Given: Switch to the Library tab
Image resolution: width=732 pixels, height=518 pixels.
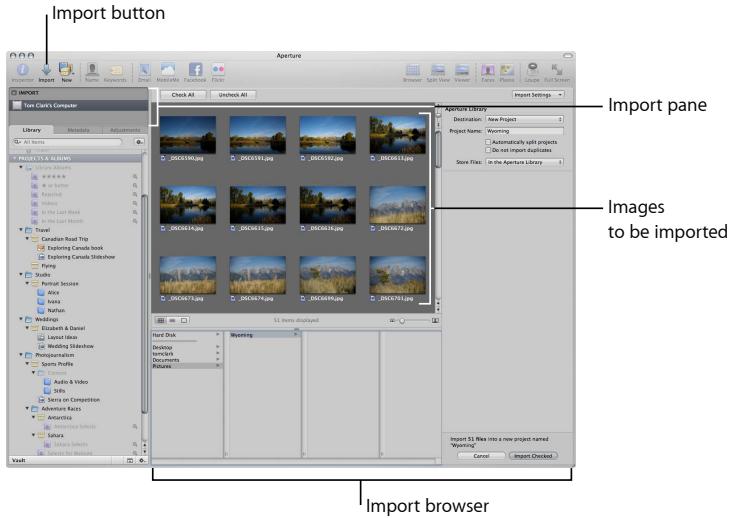Looking at the screenshot, I should coord(32,130).
